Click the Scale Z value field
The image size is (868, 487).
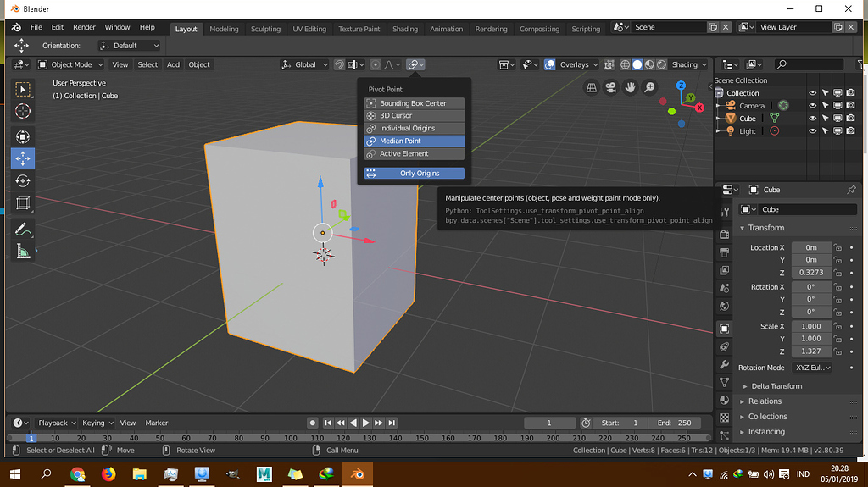pos(811,351)
